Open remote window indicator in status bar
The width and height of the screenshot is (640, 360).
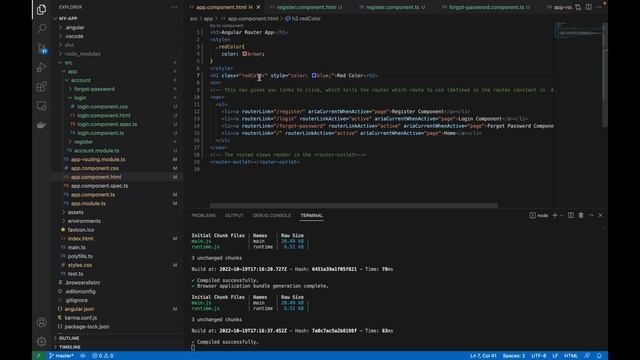click(x=39, y=356)
